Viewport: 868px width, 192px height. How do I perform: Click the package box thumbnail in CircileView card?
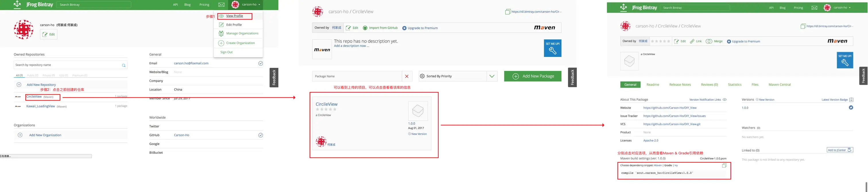coord(418,111)
